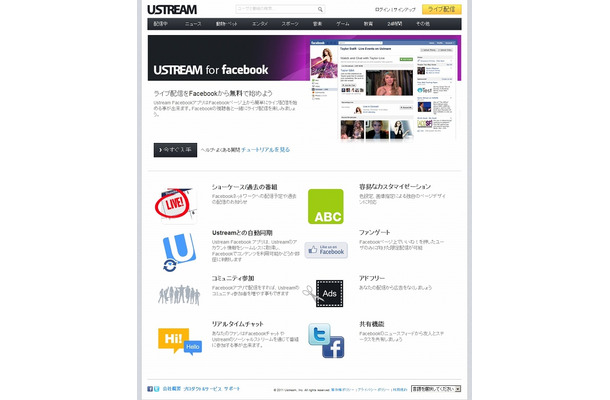610x400 pixels.
Task: Select 配信中 in the navigation bar
Action: [x=161, y=24]
